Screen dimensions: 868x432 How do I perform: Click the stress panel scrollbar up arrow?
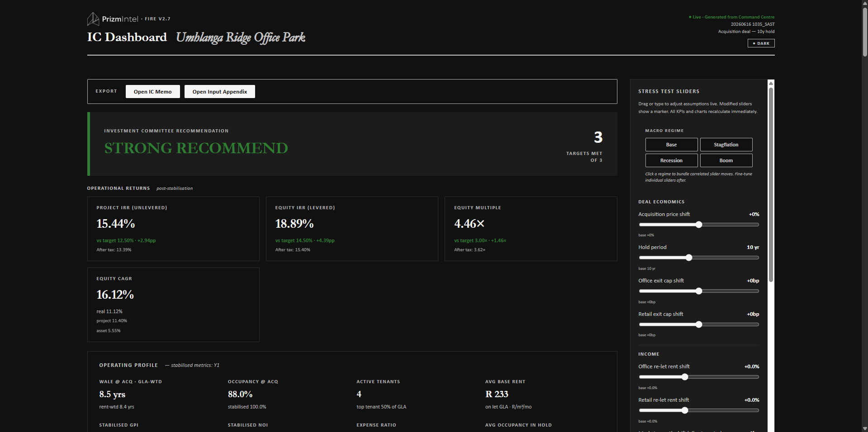[771, 83]
